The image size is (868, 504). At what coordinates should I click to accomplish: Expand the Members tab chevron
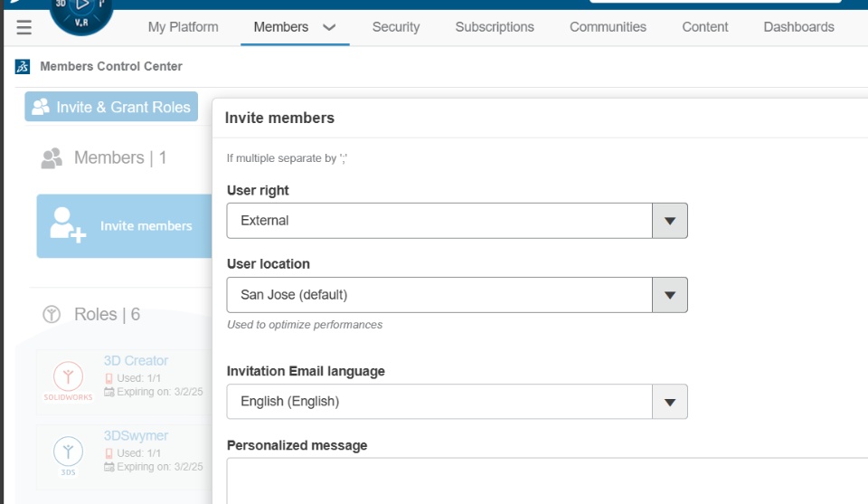click(329, 28)
